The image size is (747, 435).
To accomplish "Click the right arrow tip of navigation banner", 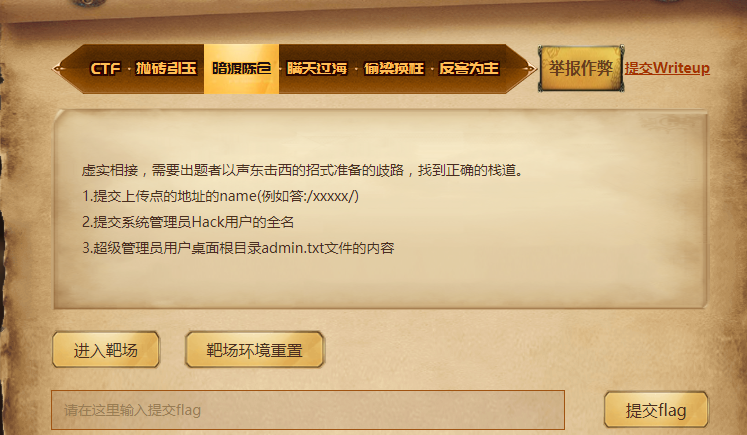I will (529, 69).
